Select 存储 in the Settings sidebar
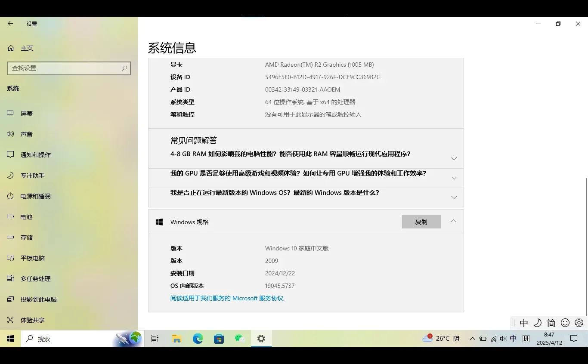588x364 pixels. tap(27, 237)
